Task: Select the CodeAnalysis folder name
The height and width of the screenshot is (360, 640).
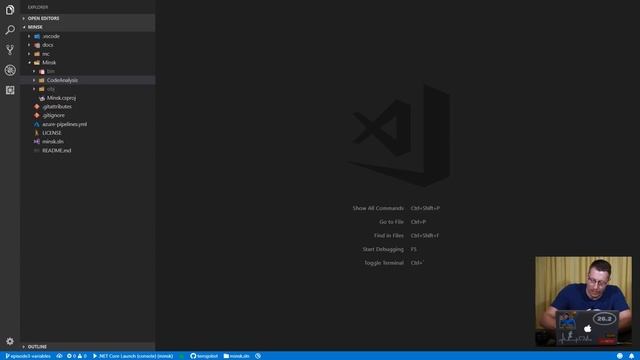Action: (62, 80)
